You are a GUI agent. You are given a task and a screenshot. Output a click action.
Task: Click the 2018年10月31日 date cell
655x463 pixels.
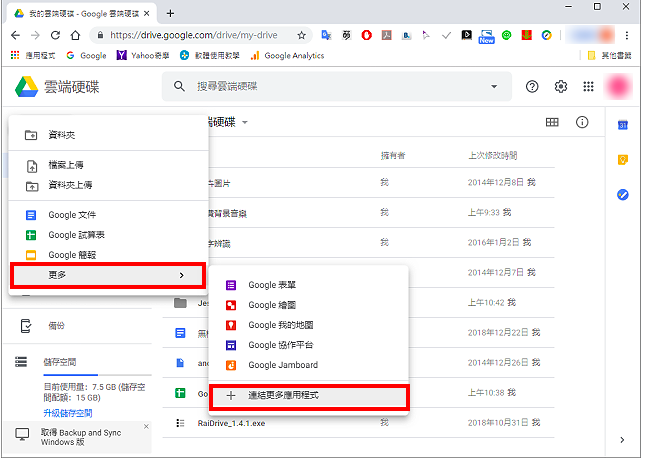504,422
